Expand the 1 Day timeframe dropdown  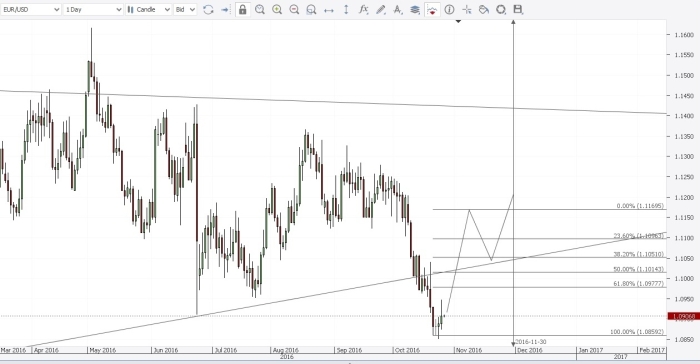(x=93, y=9)
